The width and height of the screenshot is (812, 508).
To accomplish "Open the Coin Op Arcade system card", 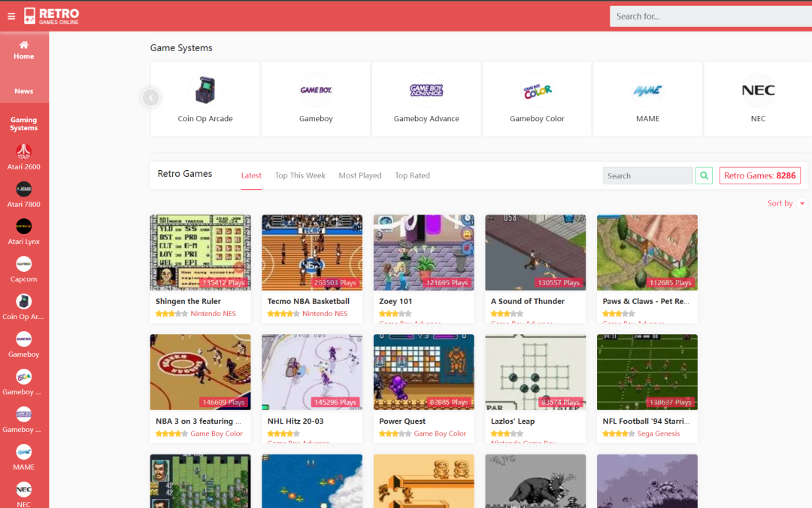I will [x=205, y=99].
